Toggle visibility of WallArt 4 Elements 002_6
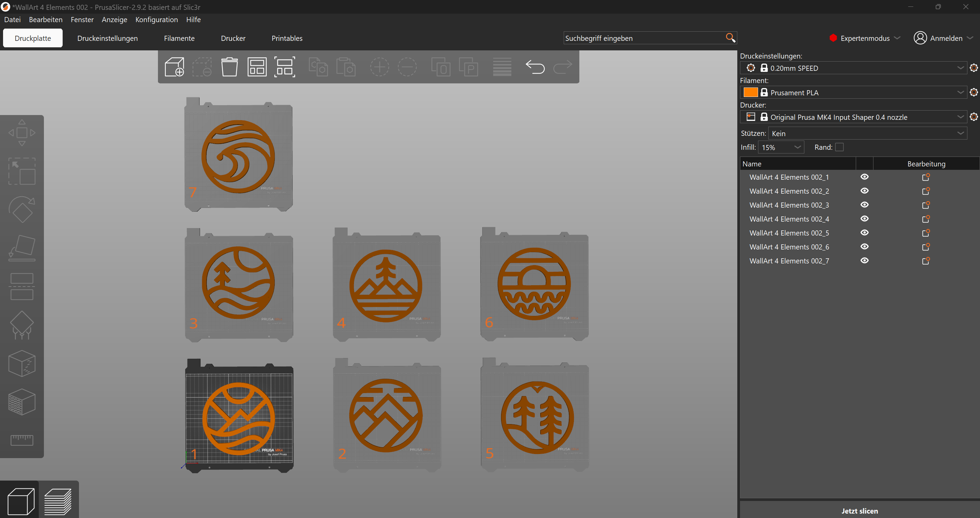Image resolution: width=980 pixels, height=518 pixels. [x=864, y=246]
